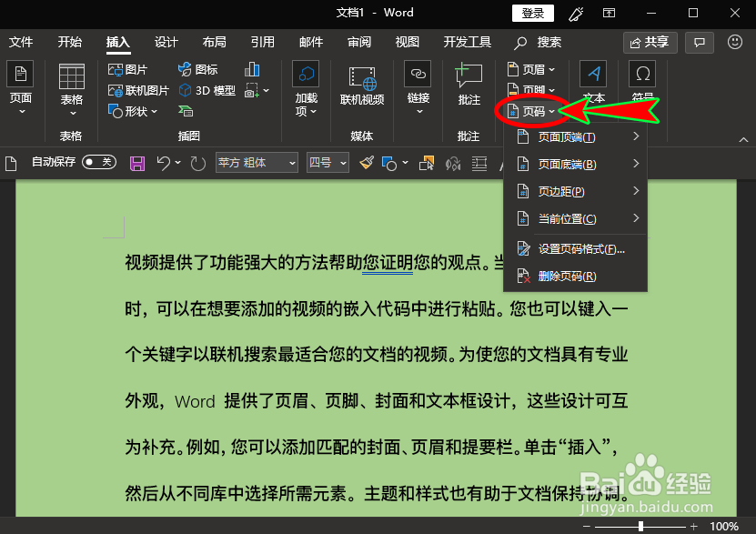This screenshot has width=756, height=534.
Task: Open the 符号 symbol button
Action: tap(642, 82)
